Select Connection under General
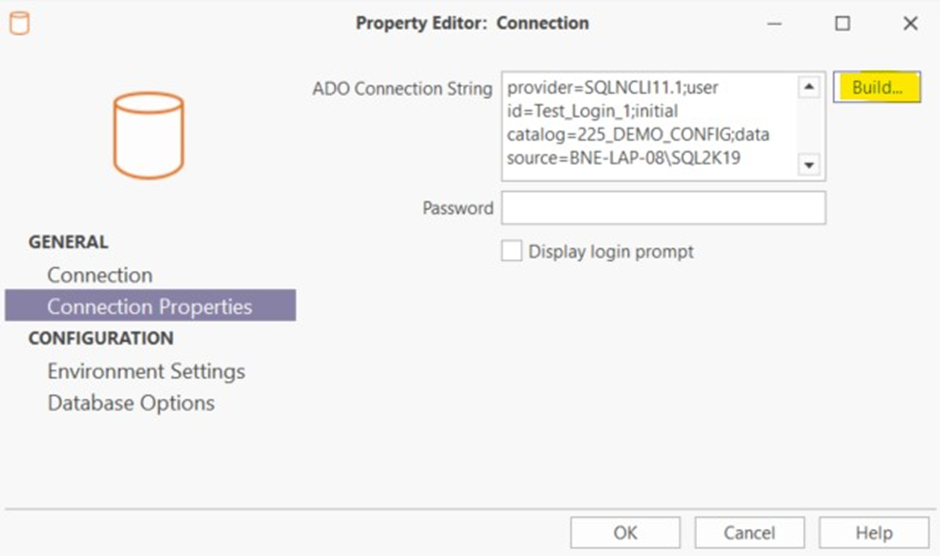 point(100,275)
